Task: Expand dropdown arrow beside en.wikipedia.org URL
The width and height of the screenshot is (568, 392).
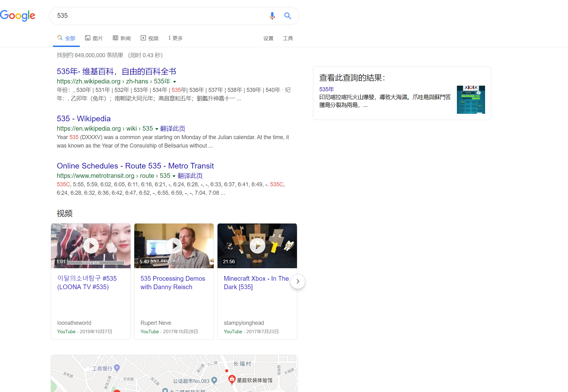Action: tap(157, 129)
